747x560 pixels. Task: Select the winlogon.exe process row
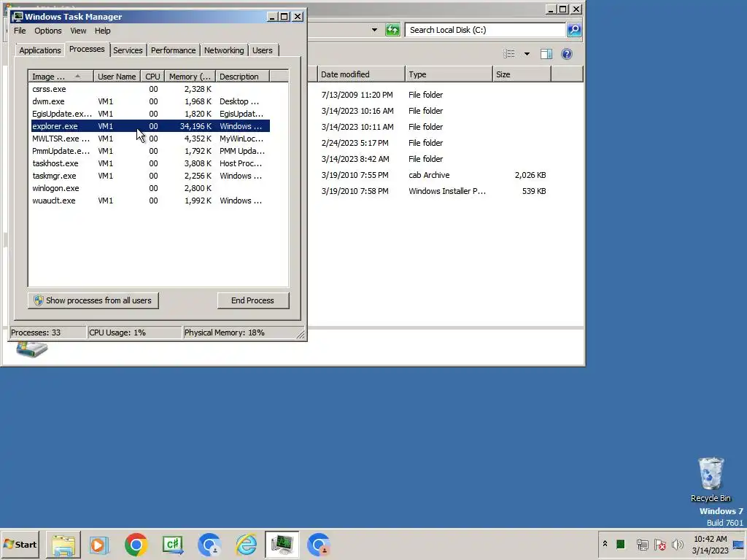[x=150, y=188]
